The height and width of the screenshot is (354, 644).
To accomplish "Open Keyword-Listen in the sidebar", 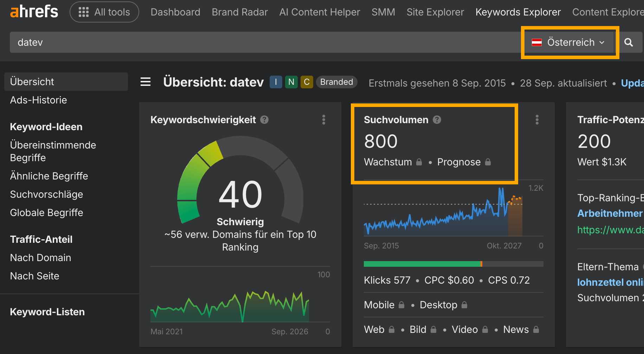I will pyautogui.click(x=47, y=312).
